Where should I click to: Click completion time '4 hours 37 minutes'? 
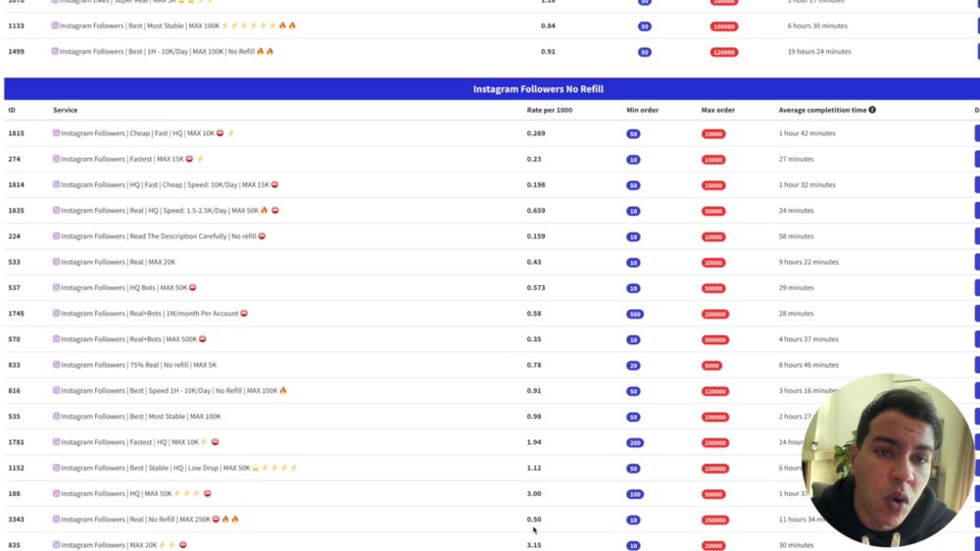(808, 339)
